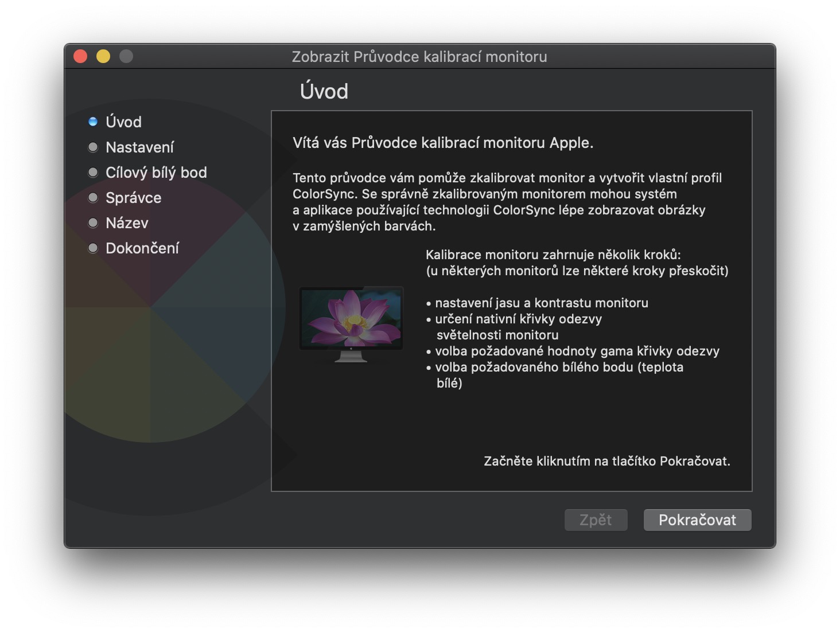Image resolution: width=840 pixels, height=633 pixels.
Task: Select the Nastavení step in the sidebar
Action: click(139, 147)
